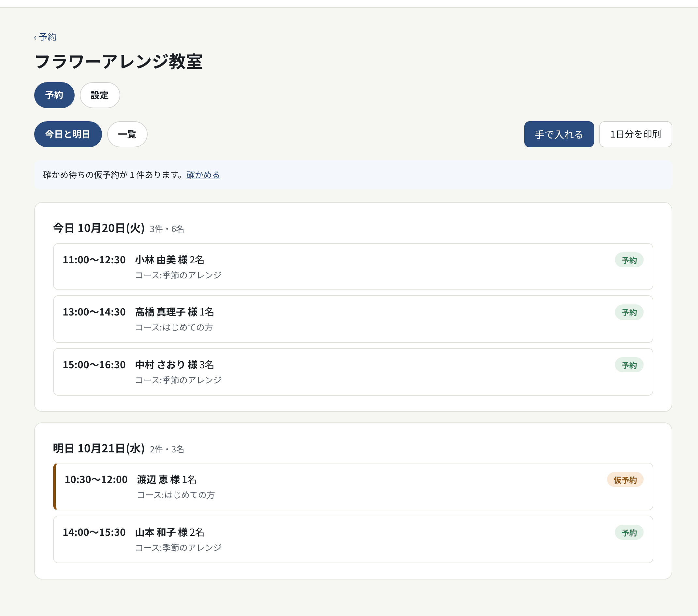The image size is (698, 616).
Task: Click コース:季節のアレンジ under 山本 和子
Action: (178, 548)
